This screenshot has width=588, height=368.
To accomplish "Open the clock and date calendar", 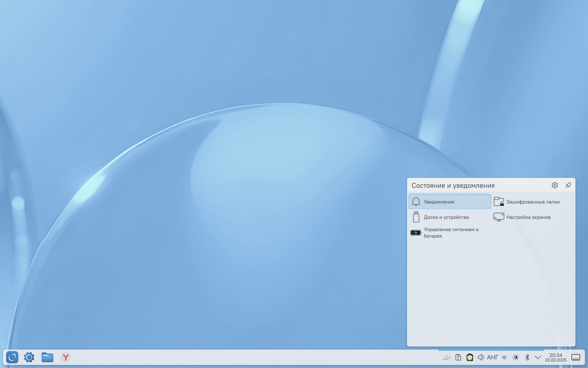I will (x=556, y=357).
